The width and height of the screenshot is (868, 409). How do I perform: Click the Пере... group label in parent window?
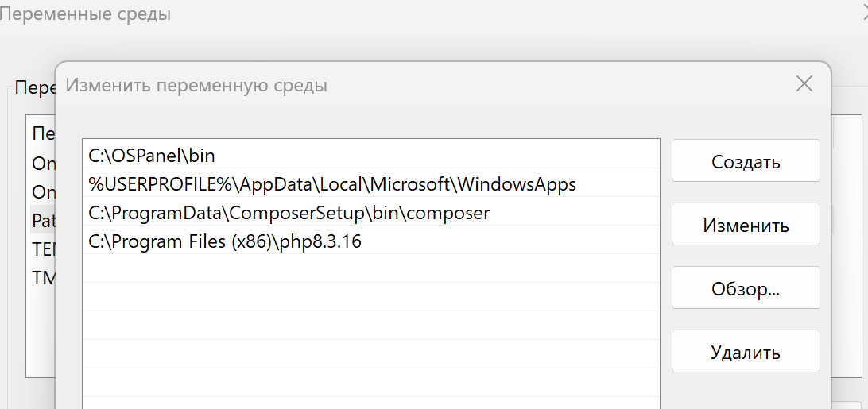(34, 87)
